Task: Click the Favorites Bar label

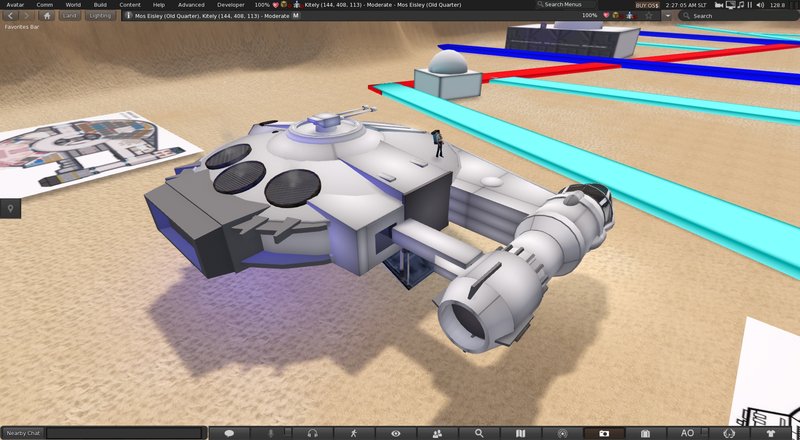Action: tap(21, 27)
